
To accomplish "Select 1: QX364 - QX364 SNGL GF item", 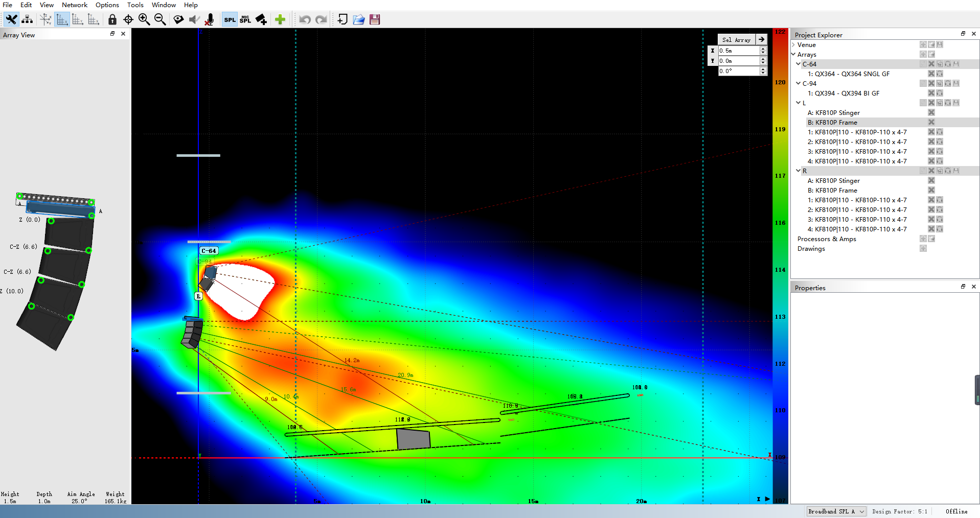I will click(x=849, y=74).
